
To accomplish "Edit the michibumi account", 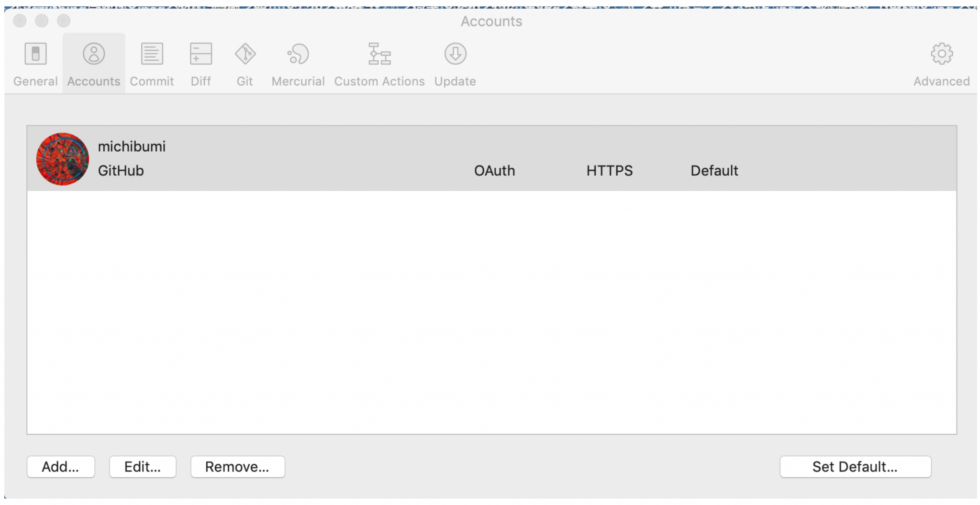I will click(x=143, y=467).
